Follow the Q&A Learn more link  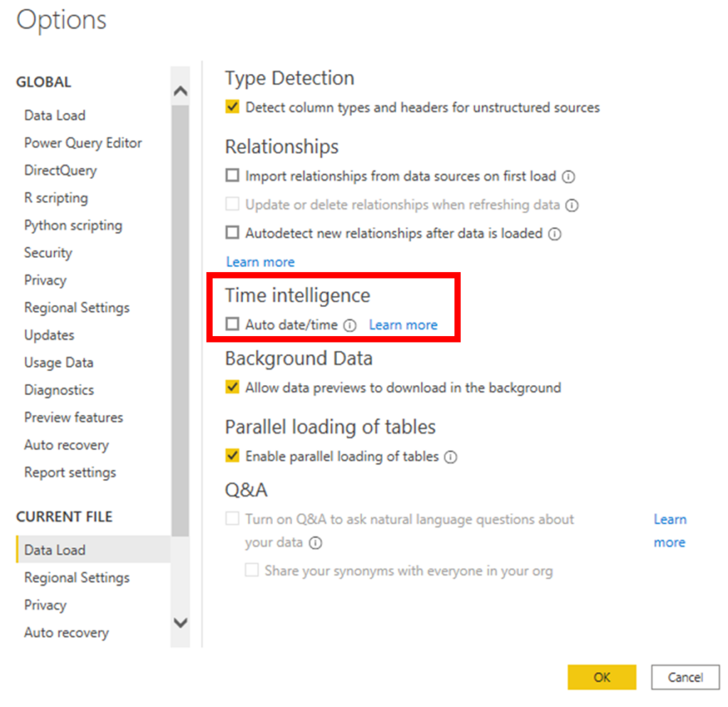(670, 531)
